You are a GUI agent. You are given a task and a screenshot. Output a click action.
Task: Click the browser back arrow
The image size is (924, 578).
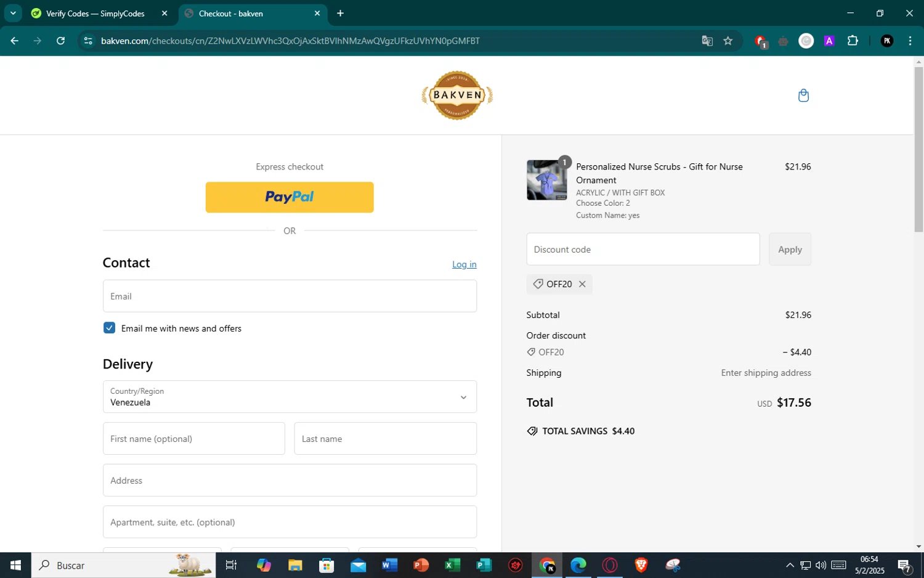point(14,41)
